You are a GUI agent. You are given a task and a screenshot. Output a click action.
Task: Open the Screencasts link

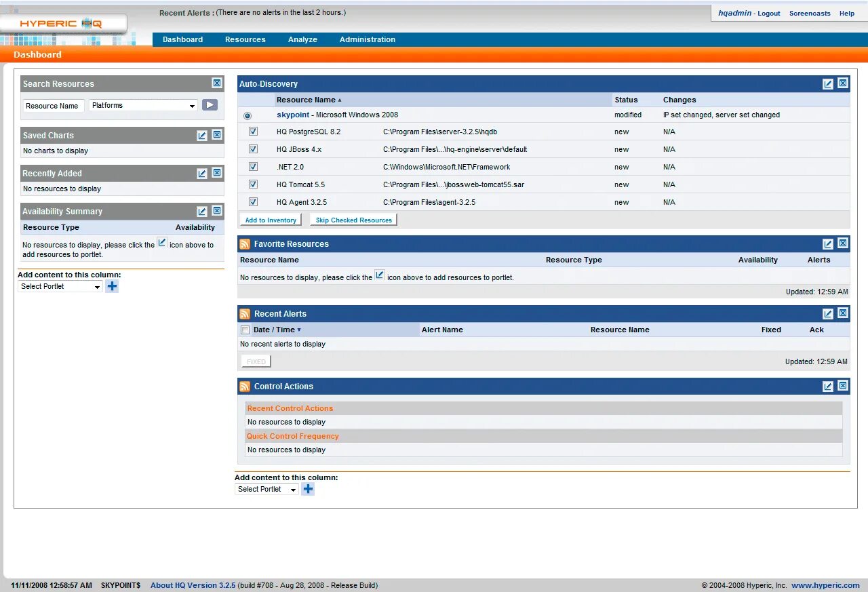pyautogui.click(x=810, y=14)
